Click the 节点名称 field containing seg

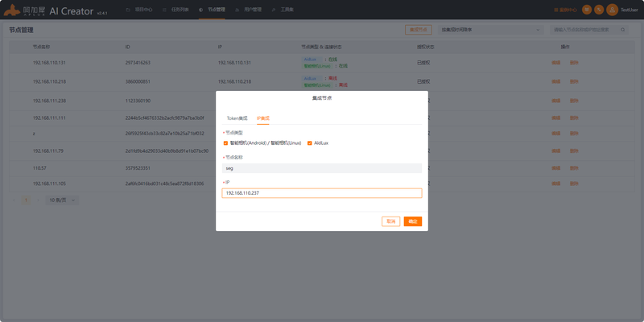pos(321,168)
